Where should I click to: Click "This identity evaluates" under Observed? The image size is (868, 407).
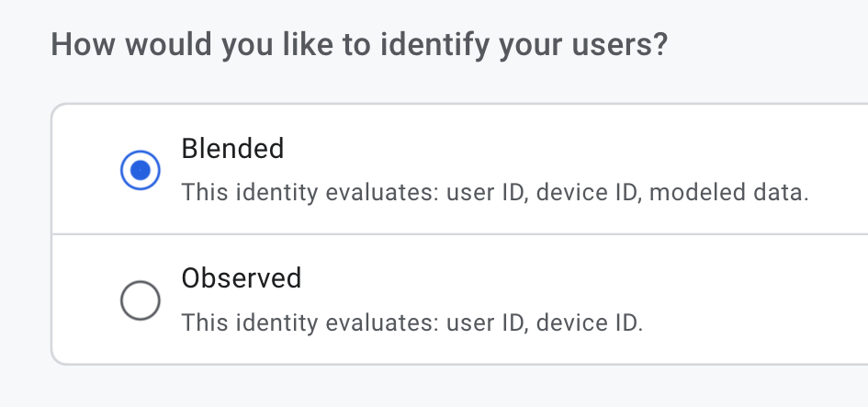(310, 323)
